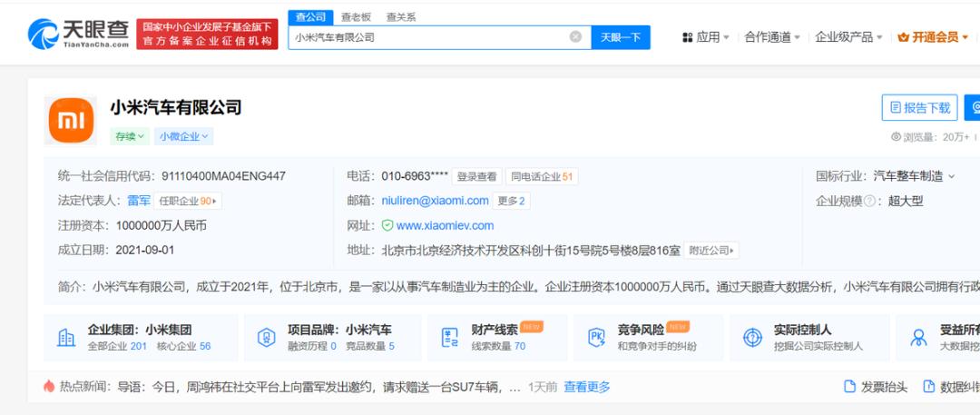Click the 发票抬头 document icon
The image size is (980, 415).
(x=849, y=386)
